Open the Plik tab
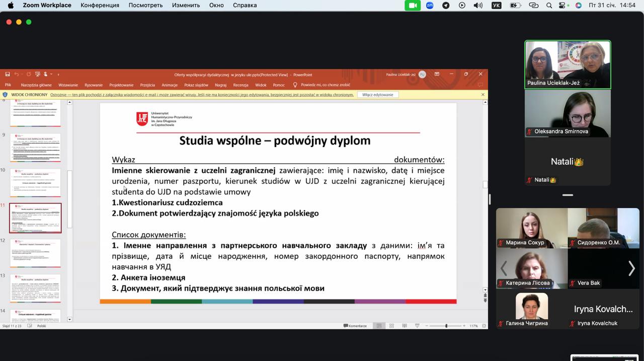This screenshot has width=644, height=361. coord(8,85)
